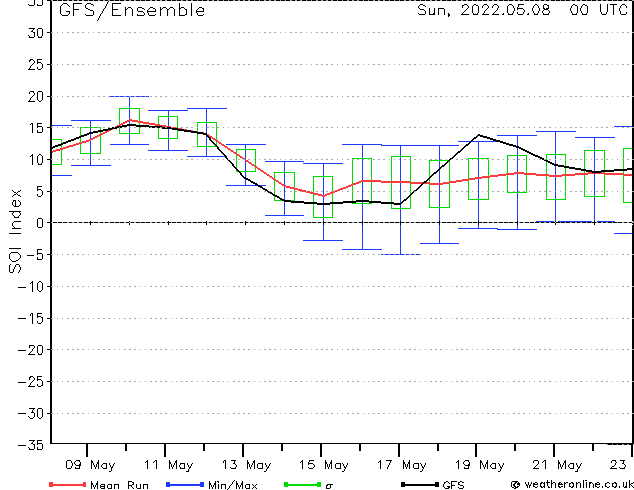This screenshot has width=634, height=490.
Task: Click the y-axis value '-10'
Action: (x=31, y=287)
